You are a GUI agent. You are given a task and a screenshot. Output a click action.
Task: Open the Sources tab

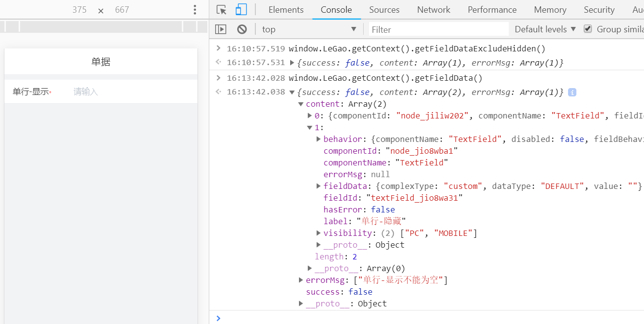point(384,10)
